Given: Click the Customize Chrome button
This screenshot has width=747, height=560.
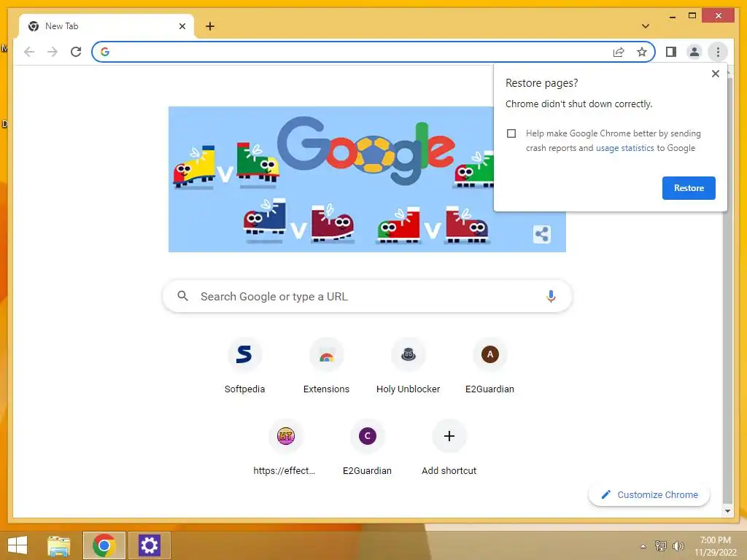Looking at the screenshot, I should (649, 495).
